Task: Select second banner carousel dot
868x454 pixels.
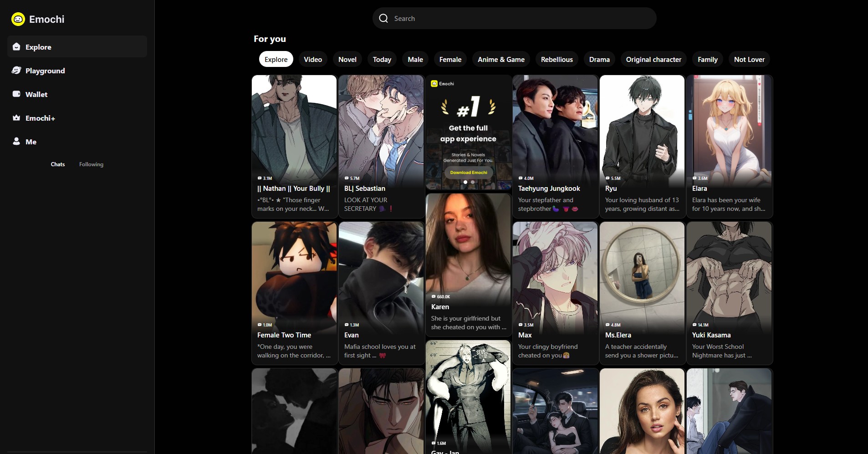Action: tap(473, 182)
